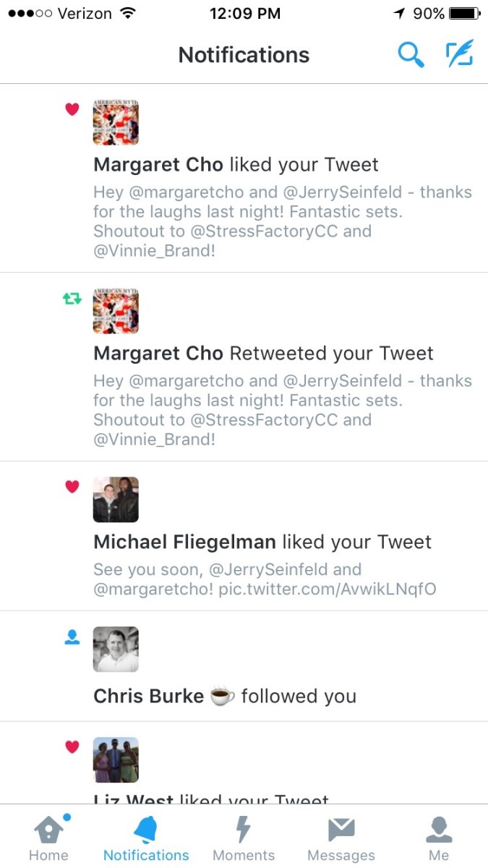Go to the Home tab

[48, 838]
